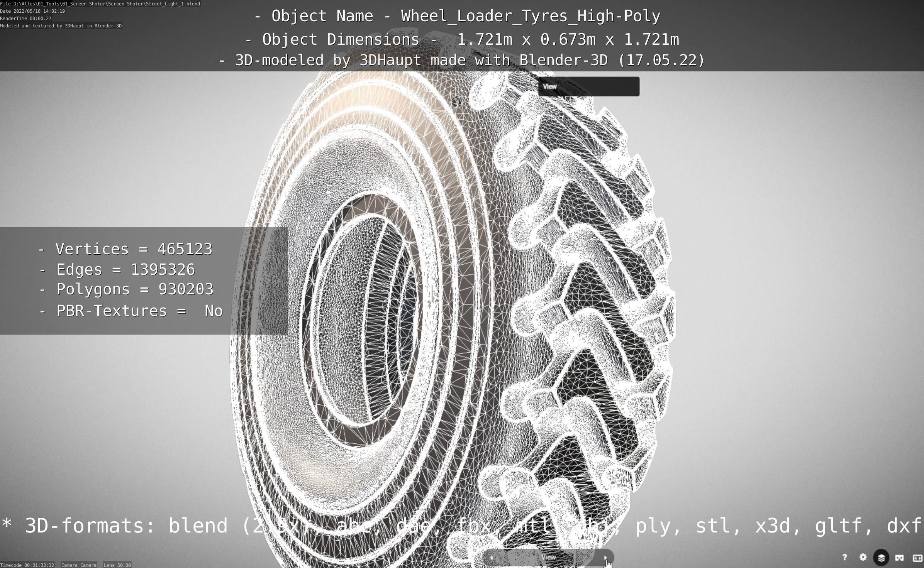Click the Edges = 1395326 text
The height and width of the screenshot is (568, 924).
(x=117, y=269)
